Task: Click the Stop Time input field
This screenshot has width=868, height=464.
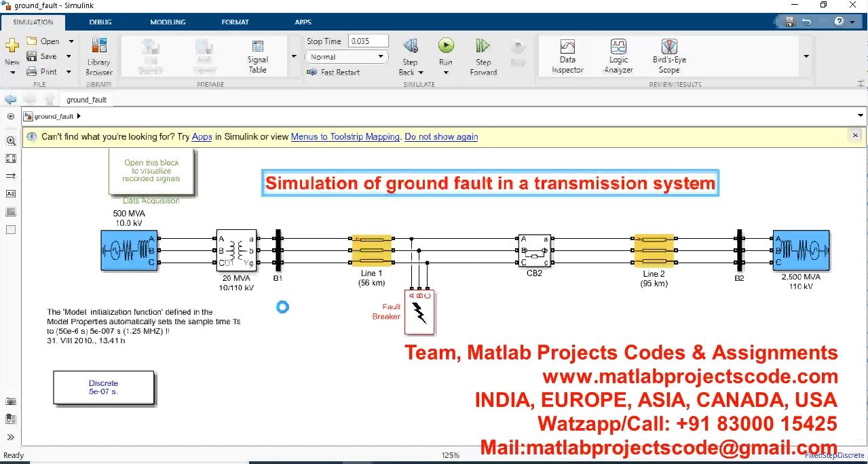Action: (368, 41)
